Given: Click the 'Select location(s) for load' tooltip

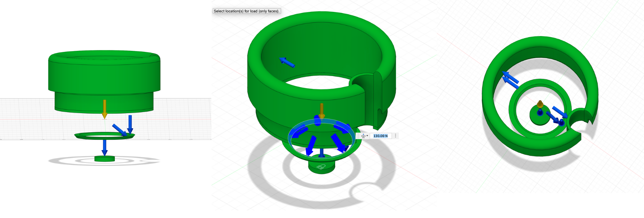Looking at the screenshot, I should (x=246, y=11).
